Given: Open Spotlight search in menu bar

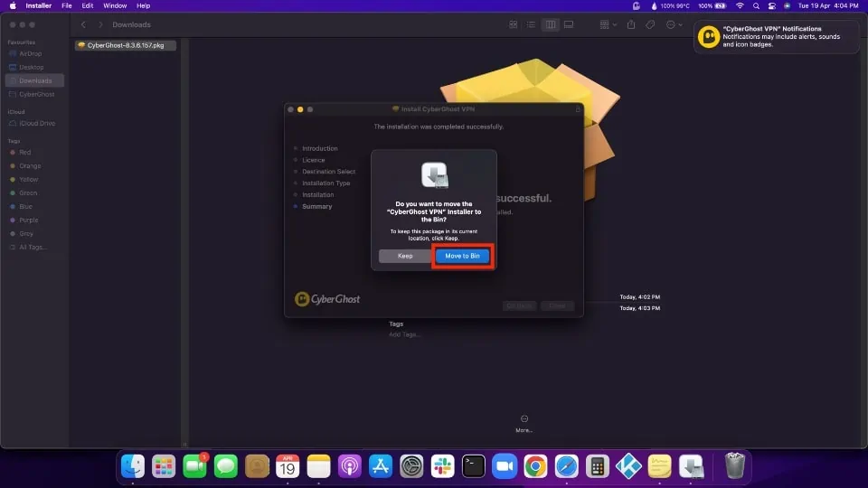Looking at the screenshot, I should pyautogui.click(x=756, y=5).
